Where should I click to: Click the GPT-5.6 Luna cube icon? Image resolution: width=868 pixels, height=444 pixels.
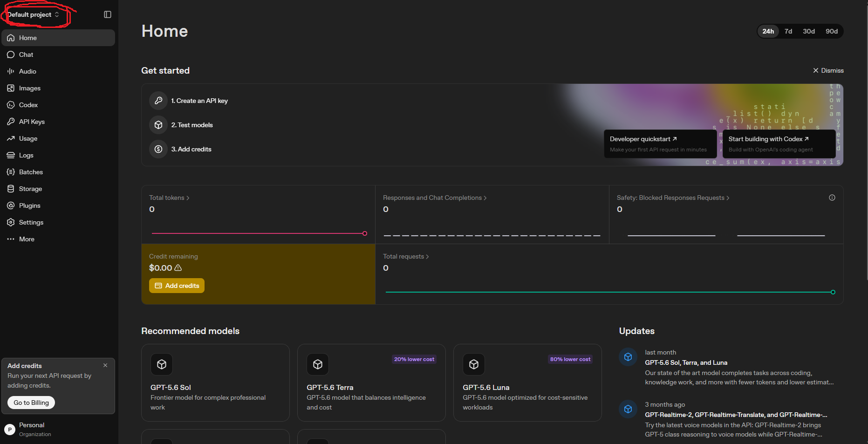(x=474, y=364)
